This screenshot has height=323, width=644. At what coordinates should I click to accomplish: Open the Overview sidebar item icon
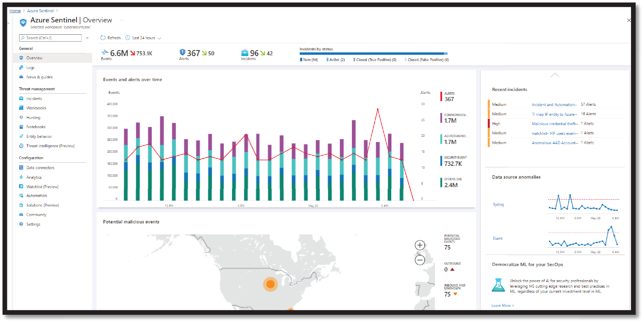pos(21,58)
